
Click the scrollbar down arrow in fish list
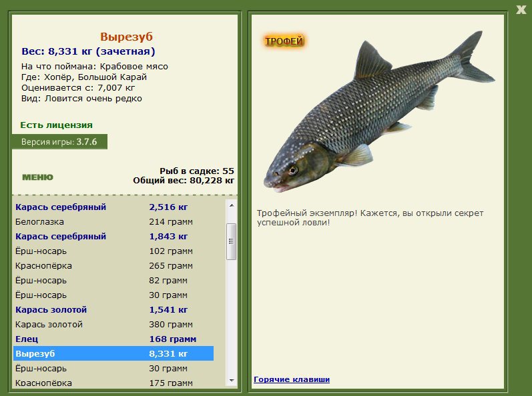coord(232,381)
